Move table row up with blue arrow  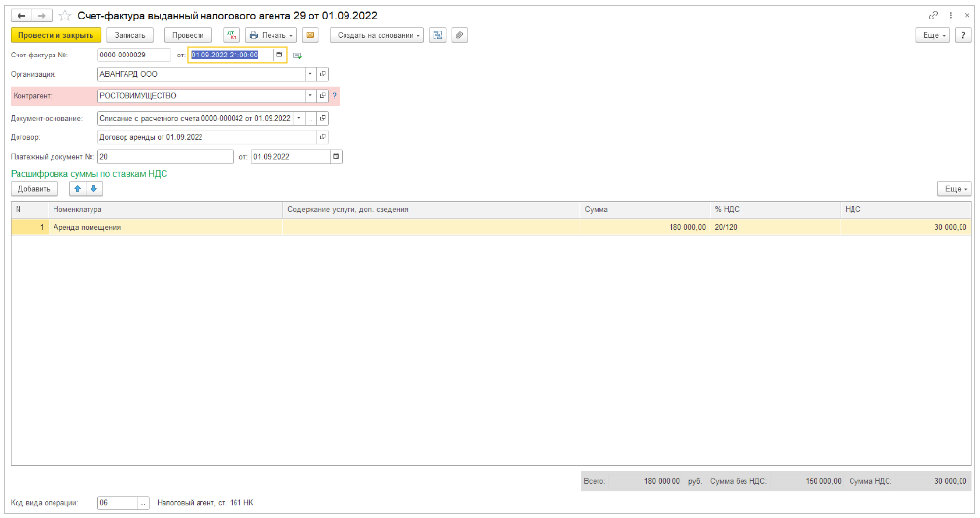[x=78, y=189]
